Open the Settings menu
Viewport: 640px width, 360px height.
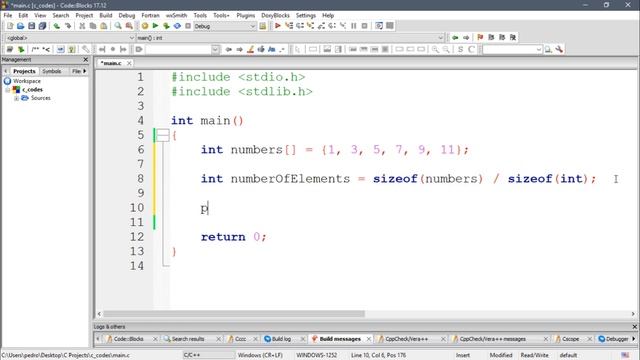306,16
